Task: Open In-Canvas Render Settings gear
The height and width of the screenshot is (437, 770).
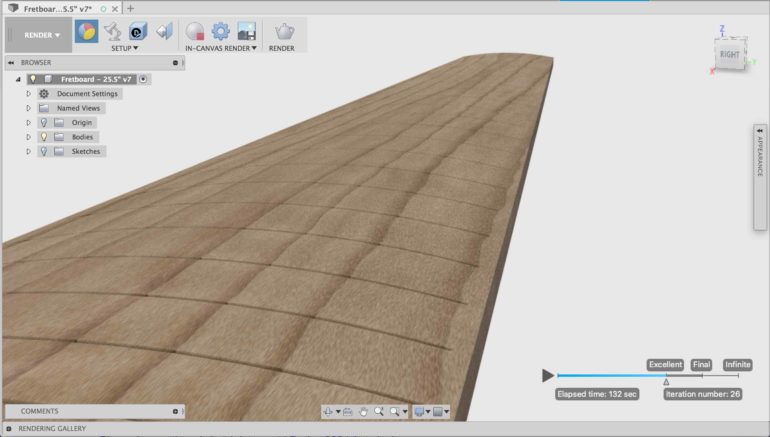Action: (220, 31)
